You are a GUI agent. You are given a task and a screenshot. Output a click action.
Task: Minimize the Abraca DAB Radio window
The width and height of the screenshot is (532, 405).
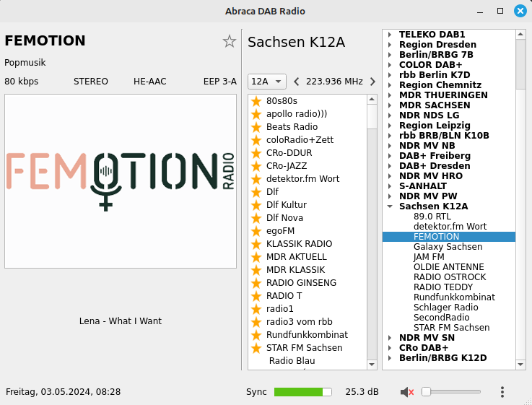tap(480, 12)
